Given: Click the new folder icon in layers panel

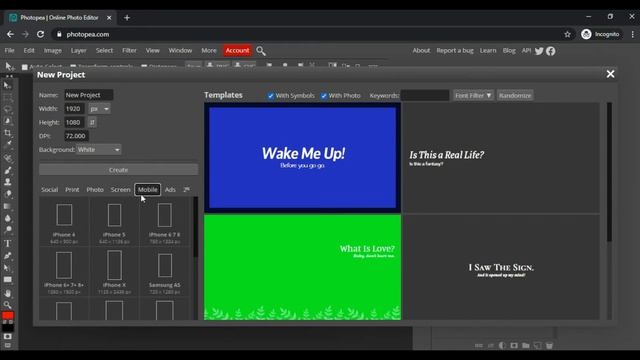Looking at the screenshot, I should pos(526,346).
